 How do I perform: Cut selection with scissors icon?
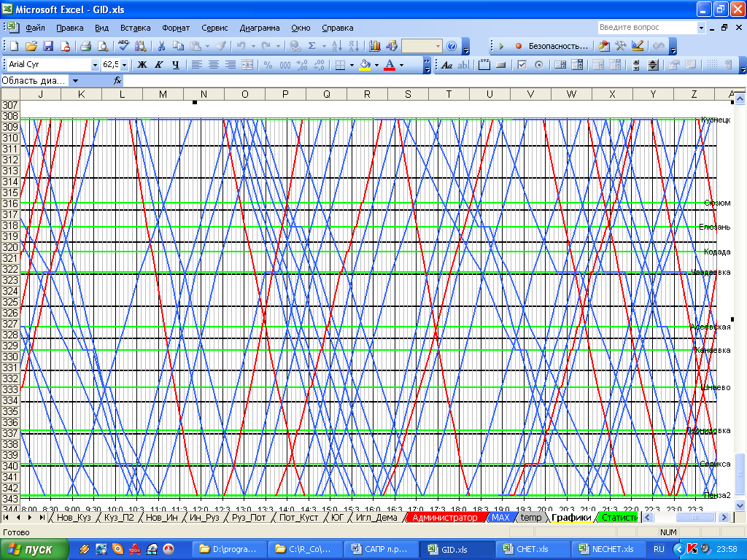pos(161,46)
